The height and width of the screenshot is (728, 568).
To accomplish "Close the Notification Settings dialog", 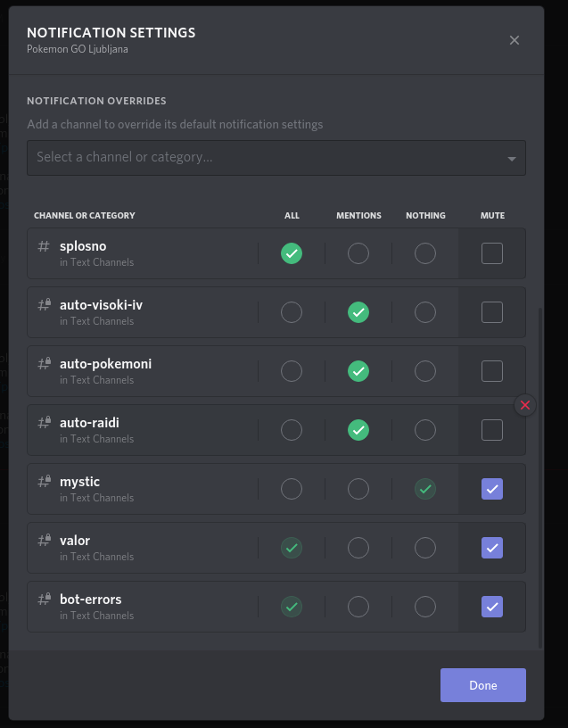I will (x=514, y=40).
